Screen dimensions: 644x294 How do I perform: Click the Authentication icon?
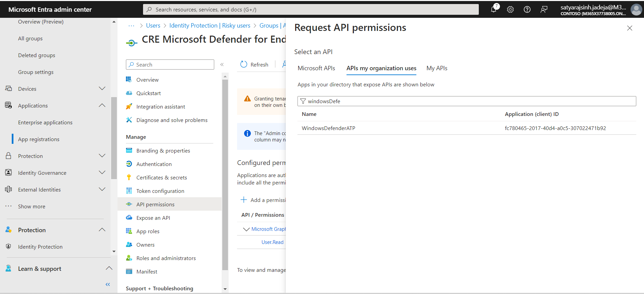(129, 164)
